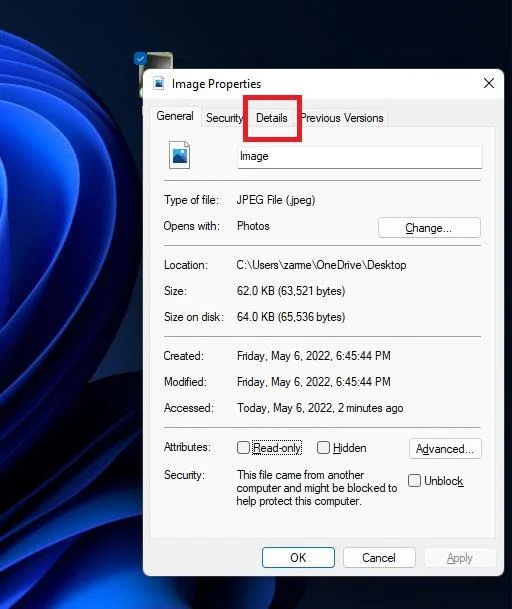This screenshot has width=512, height=609.
Task: Click the size on disk value 64.0 KB
Action: click(291, 317)
